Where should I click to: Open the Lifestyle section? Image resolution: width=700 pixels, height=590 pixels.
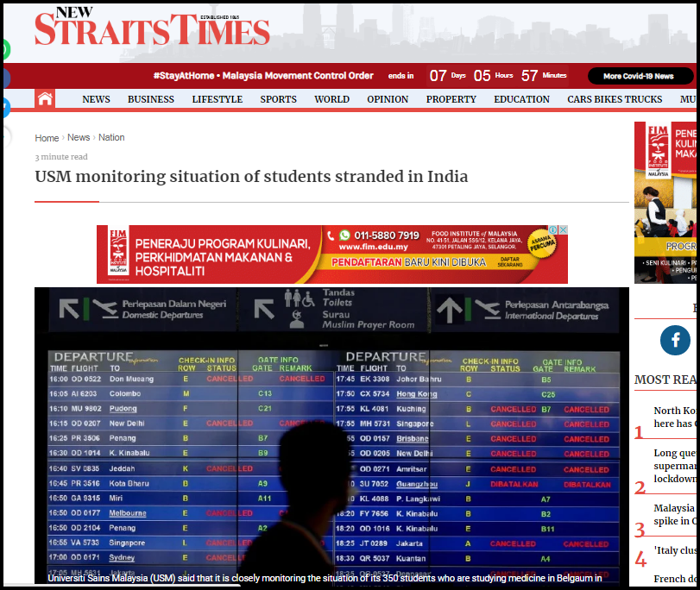tap(217, 99)
